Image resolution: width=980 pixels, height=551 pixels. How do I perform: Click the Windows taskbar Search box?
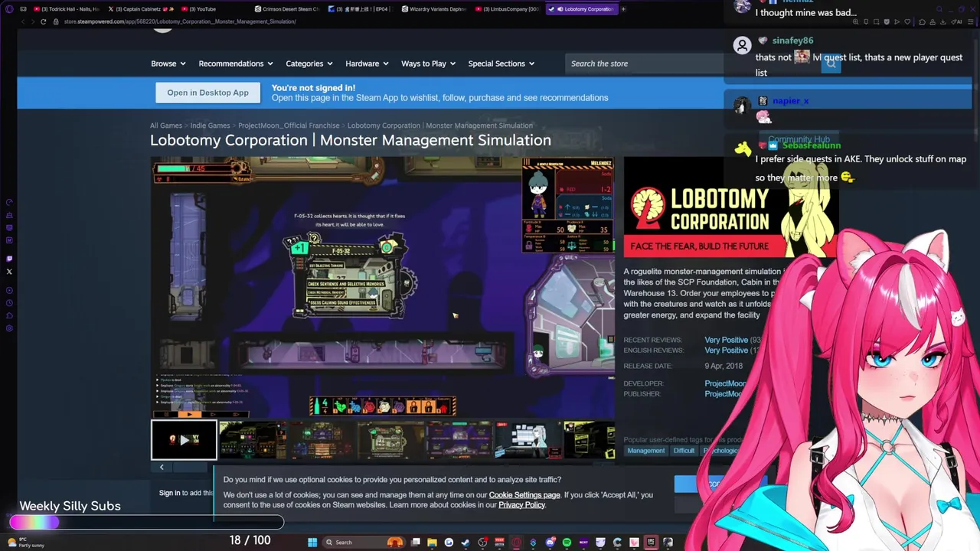point(364,543)
